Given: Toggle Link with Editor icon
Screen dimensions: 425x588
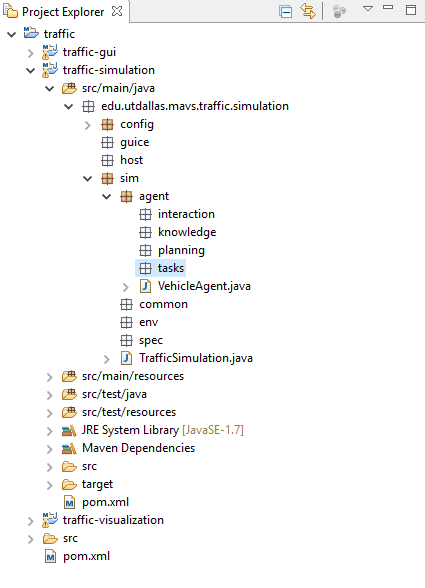Looking at the screenshot, I should [x=308, y=11].
